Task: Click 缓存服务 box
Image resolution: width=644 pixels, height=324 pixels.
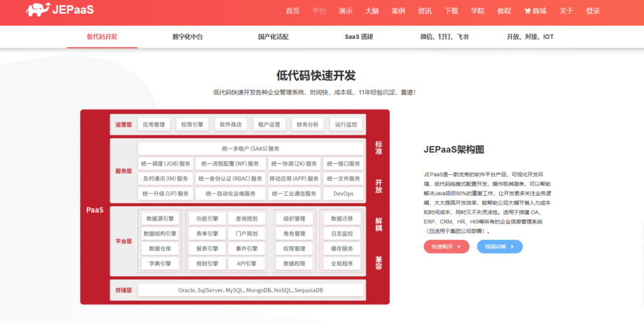Action: 341,249
